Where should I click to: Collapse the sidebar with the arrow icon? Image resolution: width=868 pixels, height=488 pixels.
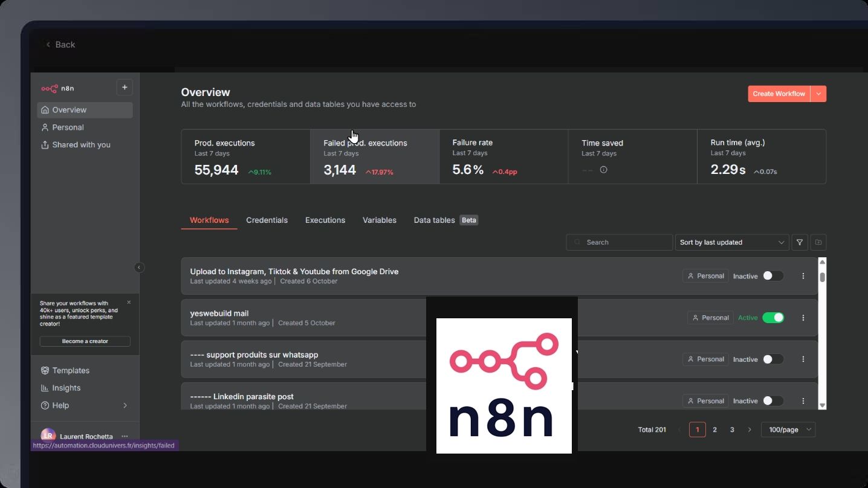139,268
